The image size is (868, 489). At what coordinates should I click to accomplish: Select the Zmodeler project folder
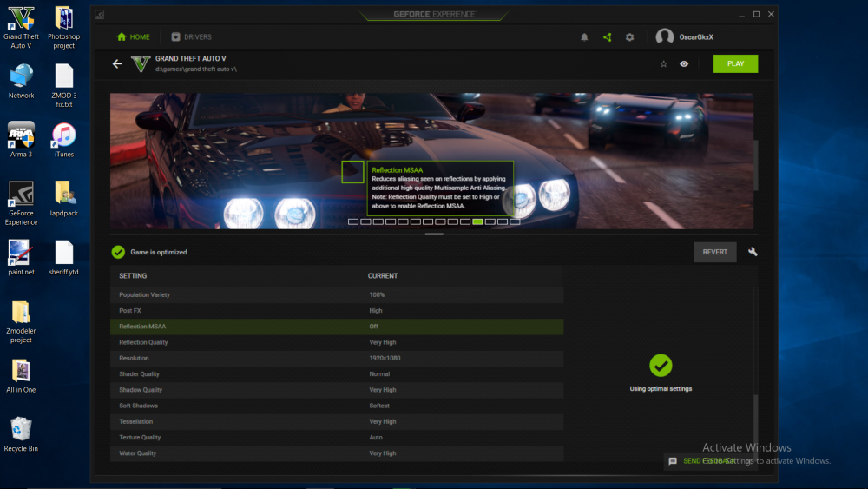point(21,321)
